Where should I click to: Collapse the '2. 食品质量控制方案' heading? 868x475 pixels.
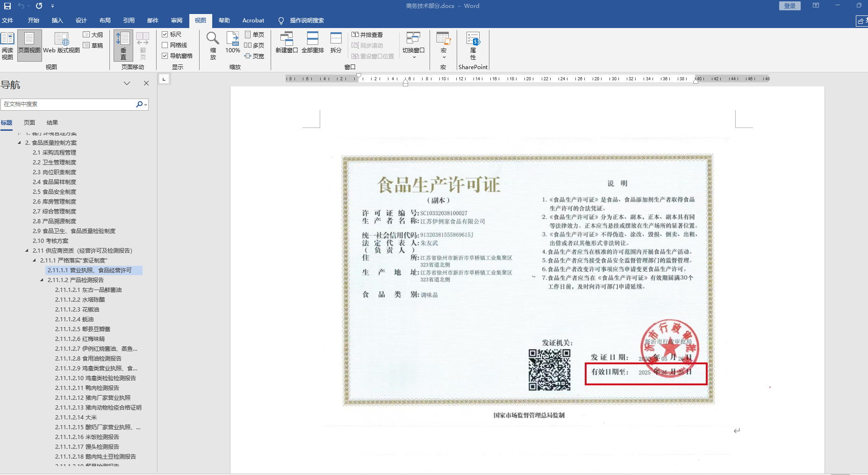tap(19, 143)
